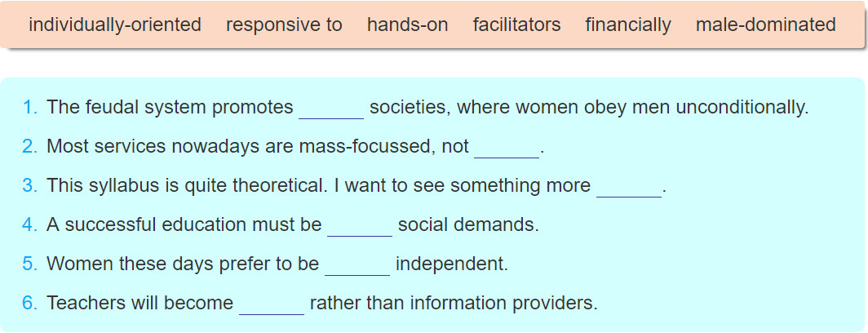The image size is (868, 333).
Task: Click the number 4 question marker
Action: tap(30, 225)
